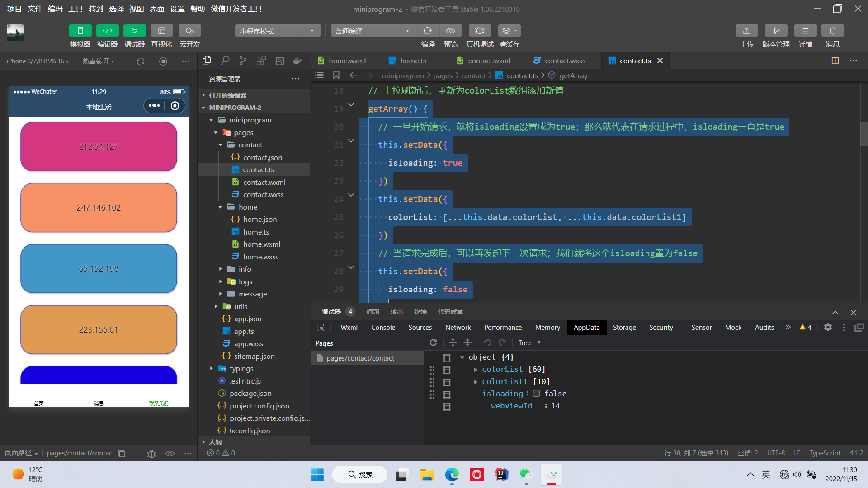Open contact.wxml in file explorer

pyautogui.click(x=264, y=182)
